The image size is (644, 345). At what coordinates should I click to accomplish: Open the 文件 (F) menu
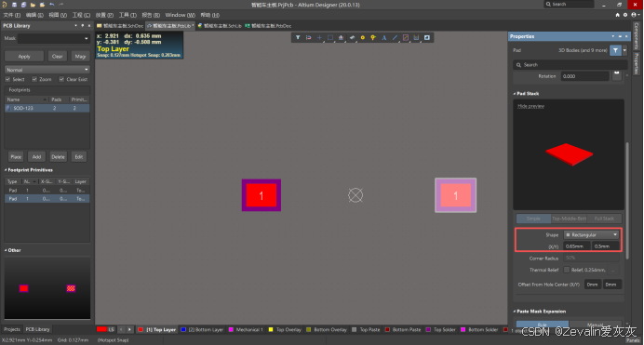point(11,15)
